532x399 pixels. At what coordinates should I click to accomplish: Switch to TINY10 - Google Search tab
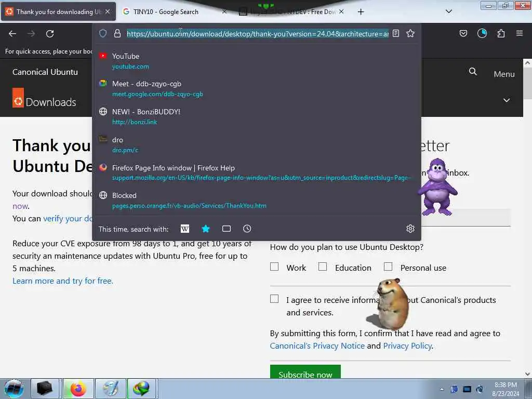[x=175, y=11]
